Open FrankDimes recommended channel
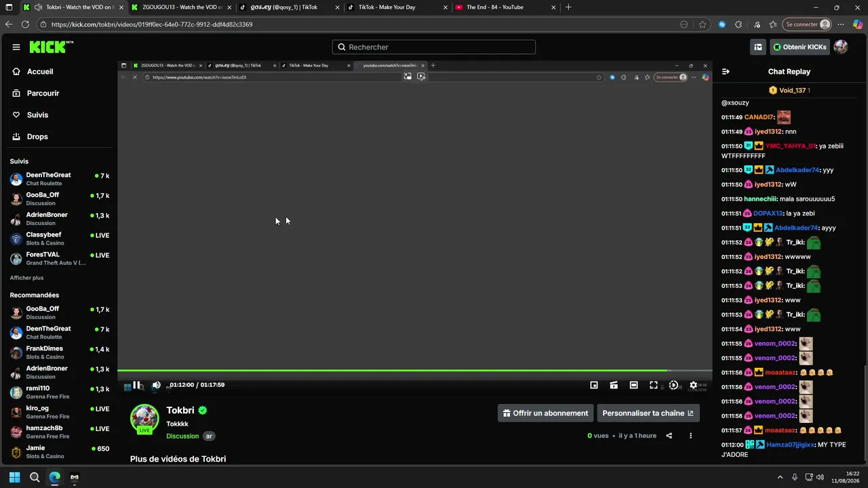 [x=60, y=352]
